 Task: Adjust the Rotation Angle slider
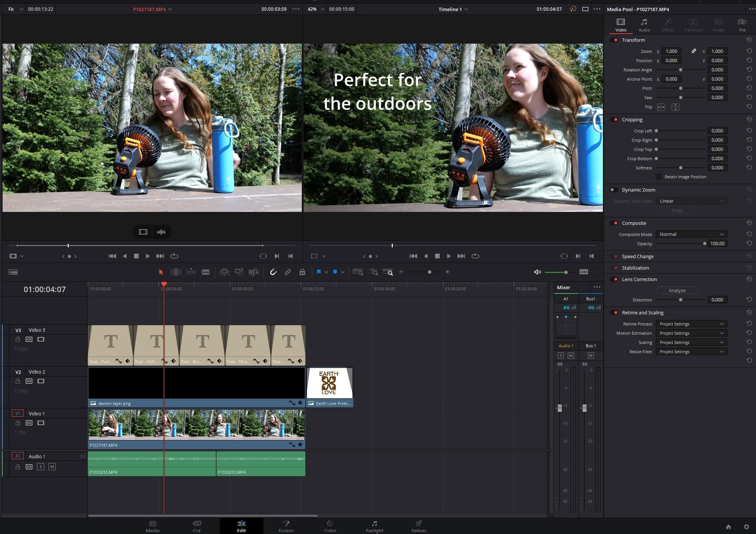pyautogui.click(x=680, y=70)
